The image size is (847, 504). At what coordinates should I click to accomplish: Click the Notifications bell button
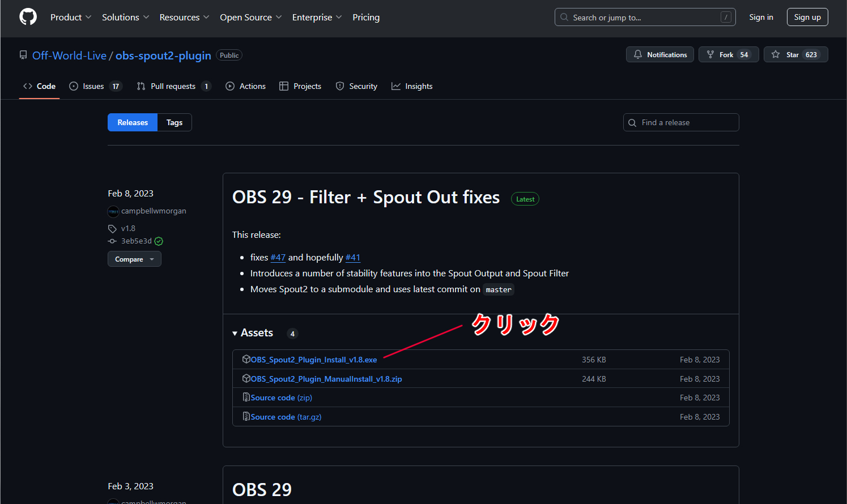659,54
